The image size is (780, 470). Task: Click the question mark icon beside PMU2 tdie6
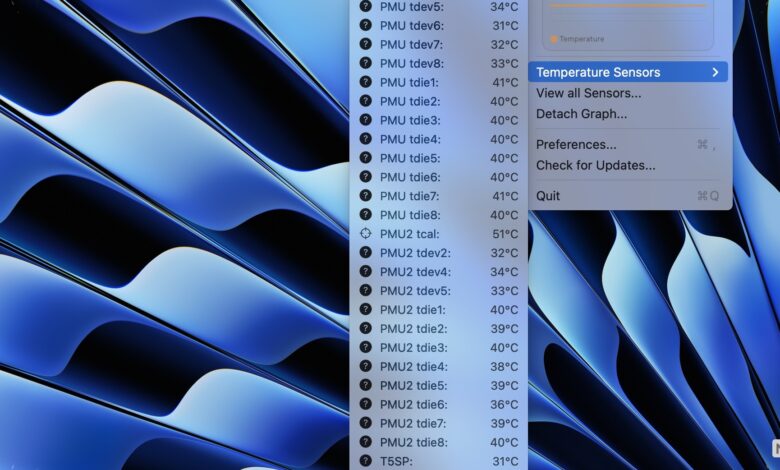point(366,404)
